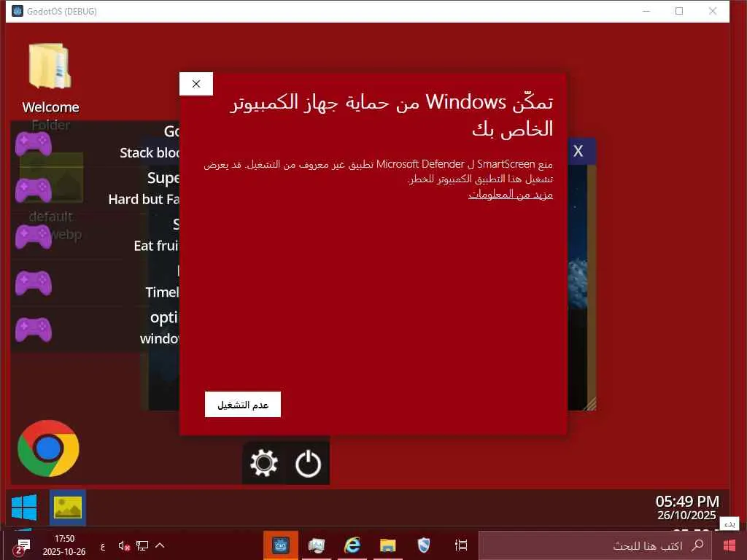The width and height of the screenshot is (747, 560).
Task: Minimize the GodotOS (DEBUG) window
Action: [646, 11]
